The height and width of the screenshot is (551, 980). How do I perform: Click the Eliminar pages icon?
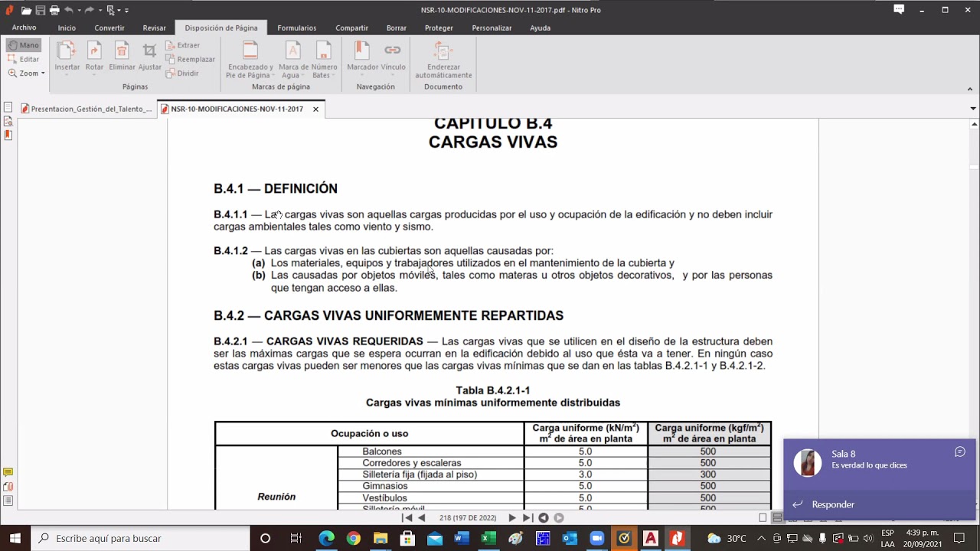point(122,51)
